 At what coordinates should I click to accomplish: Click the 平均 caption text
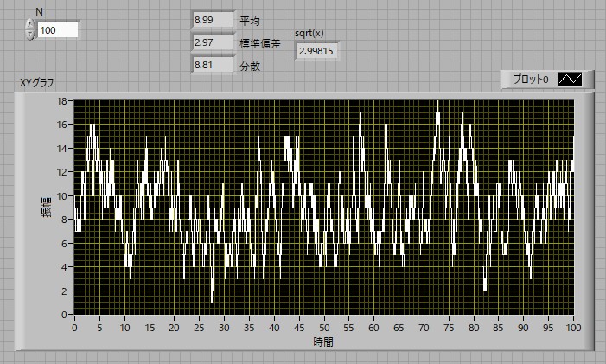(250, 20)
